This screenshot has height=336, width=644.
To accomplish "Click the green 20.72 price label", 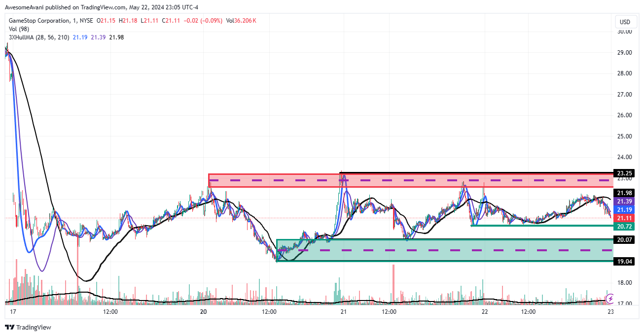I will coord(624,226).
